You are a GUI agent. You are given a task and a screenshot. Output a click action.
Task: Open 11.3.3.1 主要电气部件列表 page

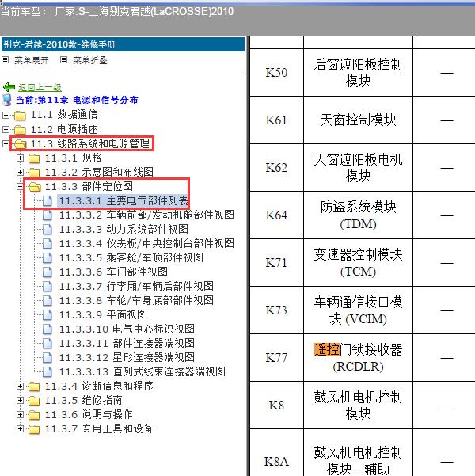[123, 200]
